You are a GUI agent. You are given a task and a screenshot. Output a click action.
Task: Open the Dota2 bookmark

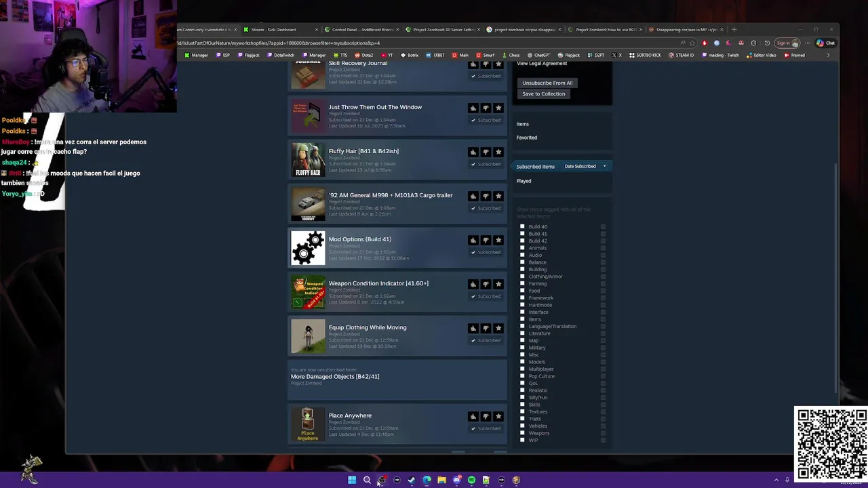363,55
